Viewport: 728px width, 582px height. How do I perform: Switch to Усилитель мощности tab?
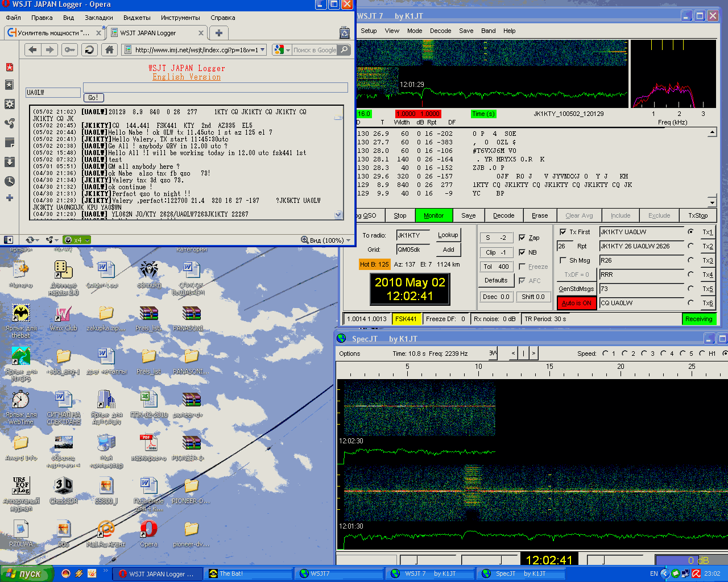tap(54, 33)
